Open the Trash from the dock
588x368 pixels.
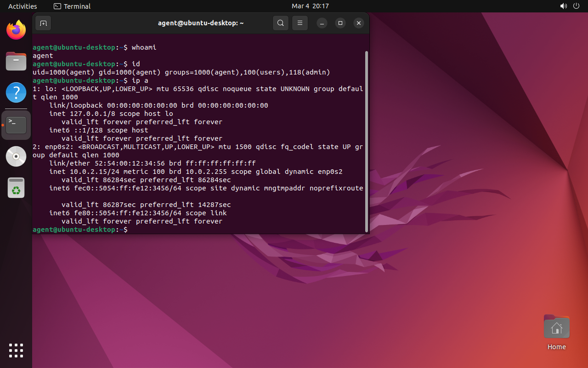(x=16, y=188)
